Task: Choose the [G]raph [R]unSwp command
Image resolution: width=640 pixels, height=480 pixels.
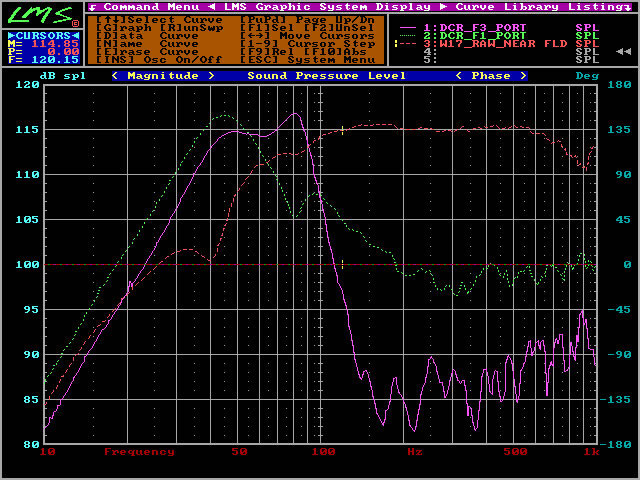Action: tap(160, 28)
